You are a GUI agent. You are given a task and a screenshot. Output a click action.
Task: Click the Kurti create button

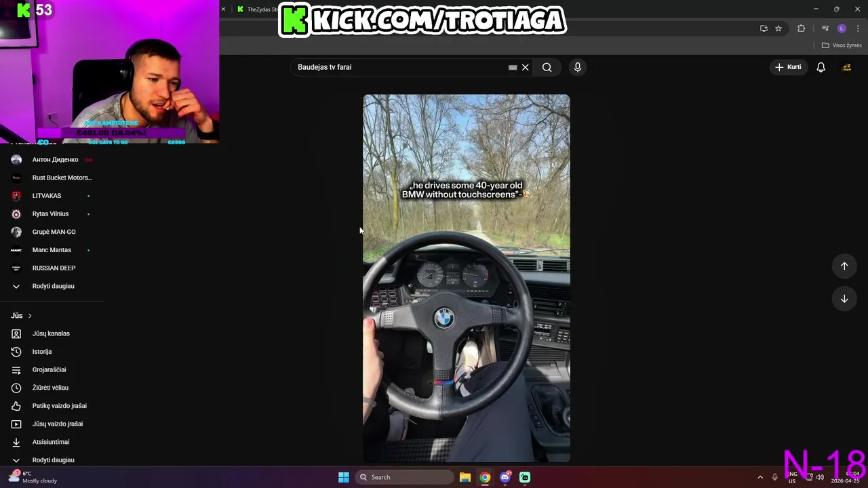pyautogui.click(x=788, y=67)
